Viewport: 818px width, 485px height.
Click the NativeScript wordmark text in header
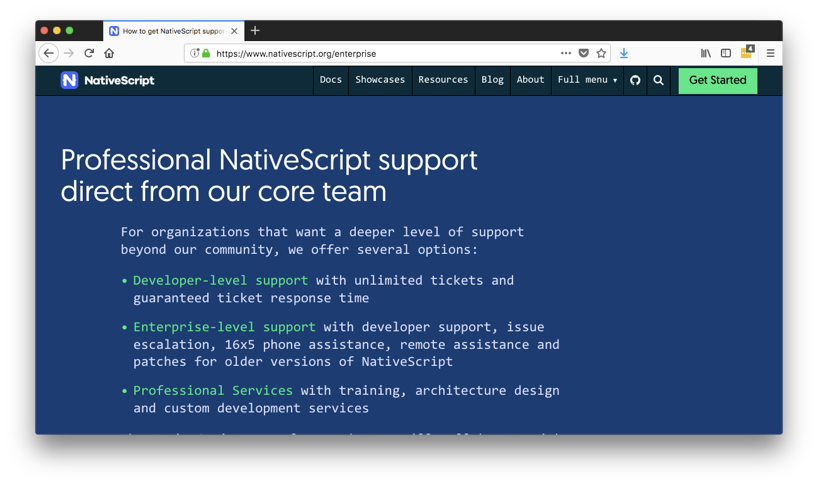point(119,80)
